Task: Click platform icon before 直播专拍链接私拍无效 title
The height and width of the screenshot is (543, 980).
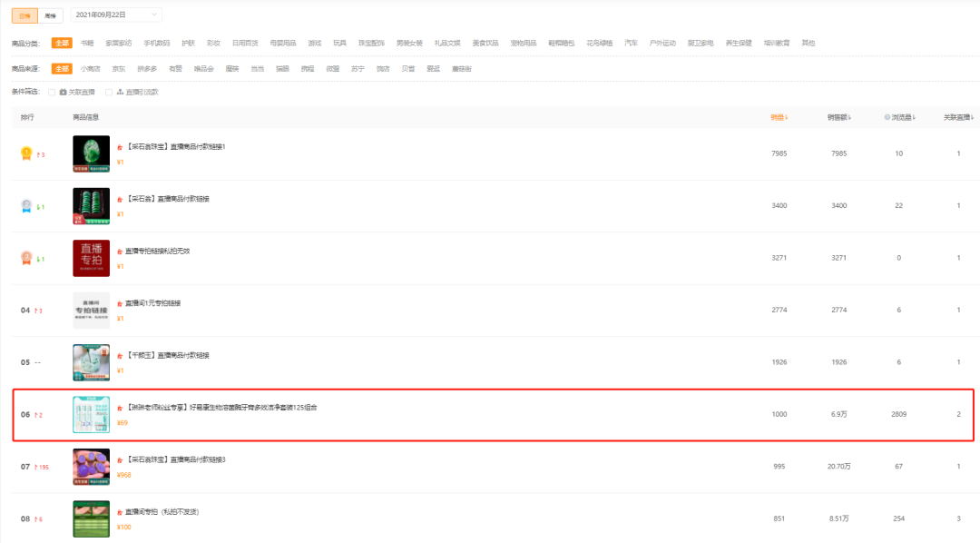Action: [120, 252]
